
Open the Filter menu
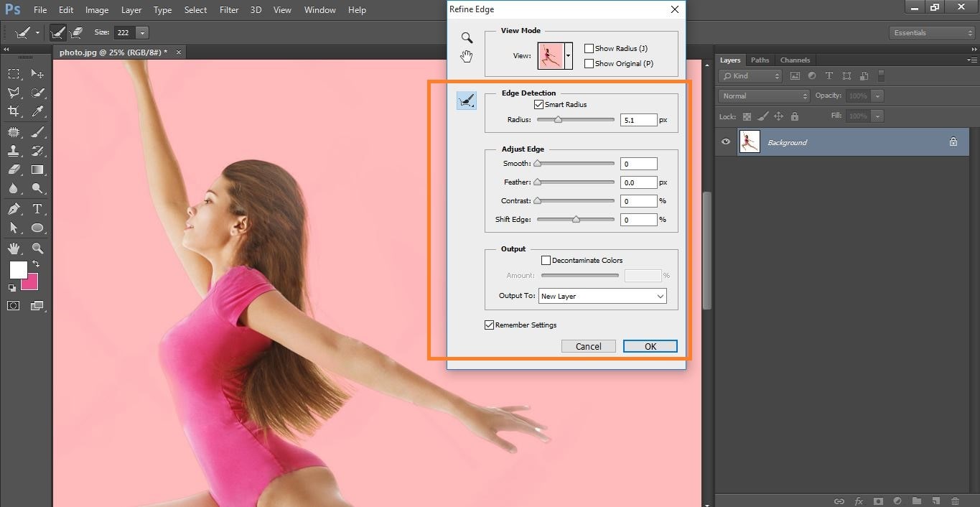point(229,10)
